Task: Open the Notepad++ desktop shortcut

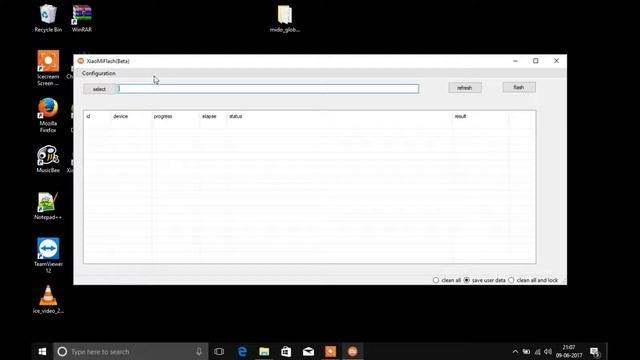Action: click(48, 206)
